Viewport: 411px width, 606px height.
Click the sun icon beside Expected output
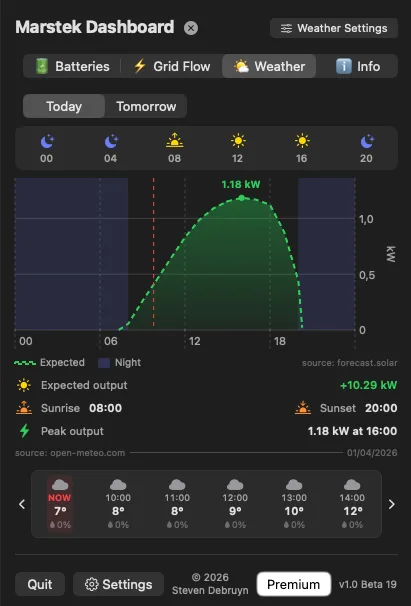[24, 385]
